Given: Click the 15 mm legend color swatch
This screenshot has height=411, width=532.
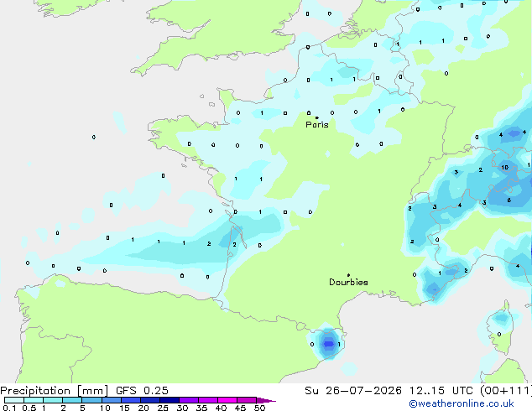Looking at the screenshot, I should tap(130, 400).
